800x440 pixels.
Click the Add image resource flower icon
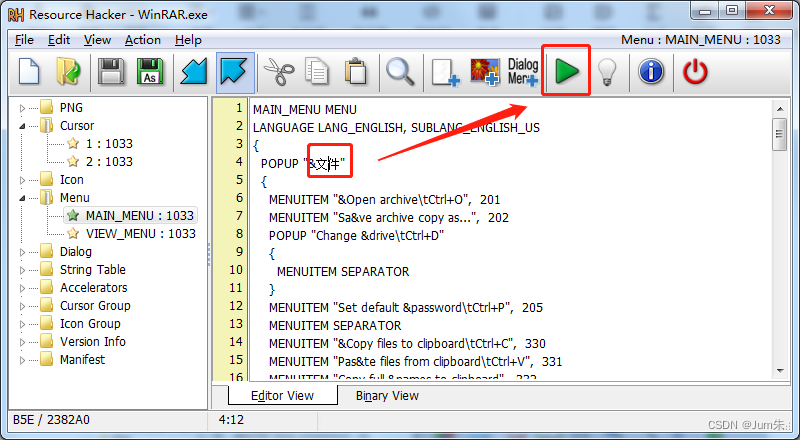pos(484,72)
